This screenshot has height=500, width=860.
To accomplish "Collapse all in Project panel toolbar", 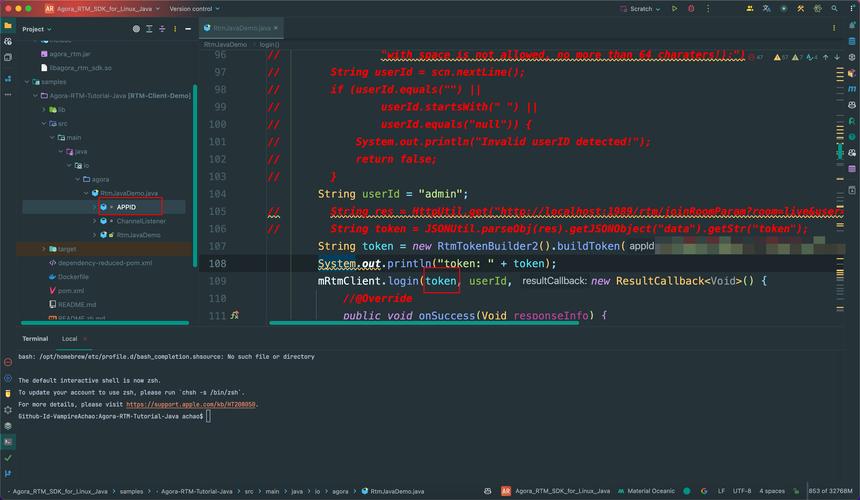I will point(163,29).
